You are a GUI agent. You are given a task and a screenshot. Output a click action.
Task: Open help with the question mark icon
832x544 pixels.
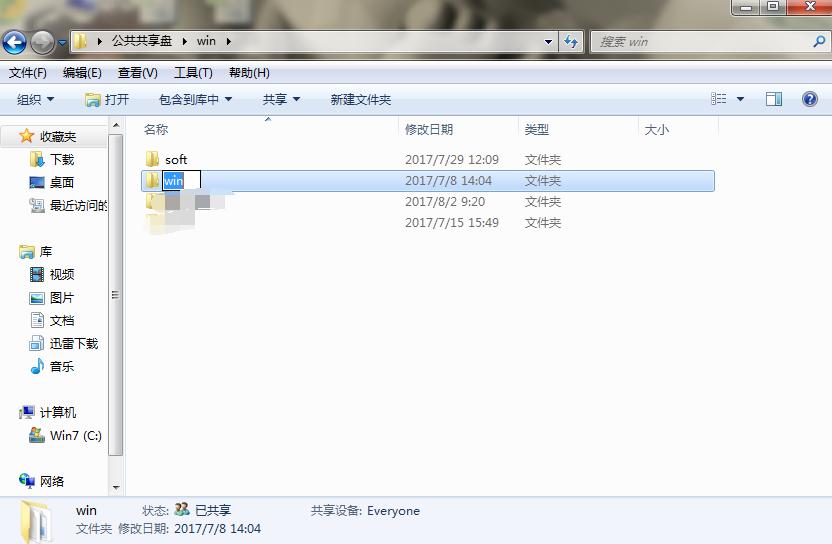pos(810,99)
